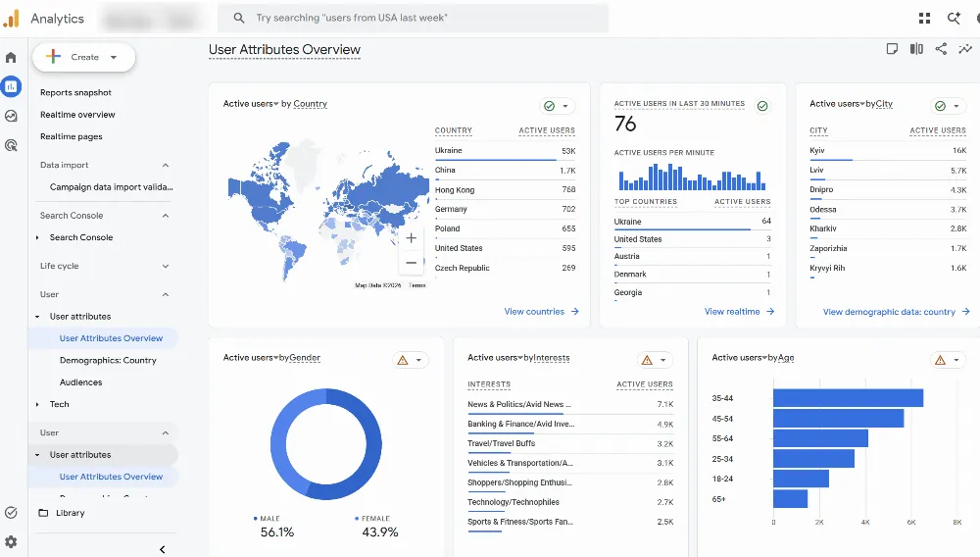Viewport: 980px width, 557px height.
Task: Click the Hong Kong country row
Action: 505,189
